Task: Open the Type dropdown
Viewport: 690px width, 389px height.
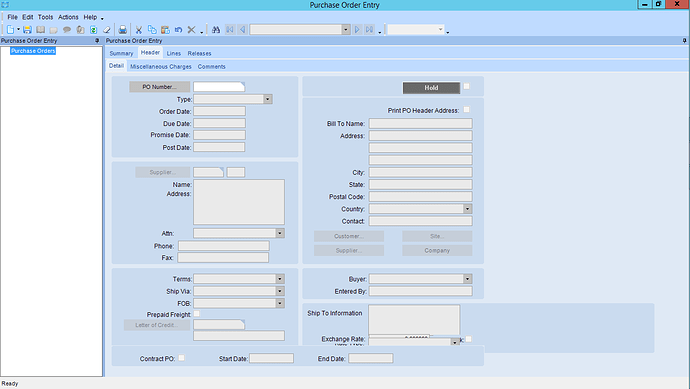Action: tap(268, 99)
